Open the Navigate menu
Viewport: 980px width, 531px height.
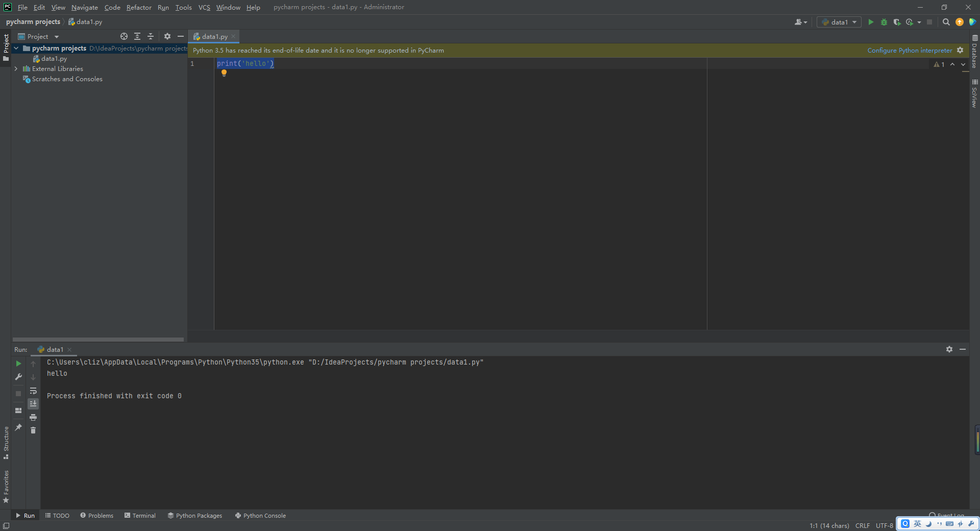coord(85,7)
